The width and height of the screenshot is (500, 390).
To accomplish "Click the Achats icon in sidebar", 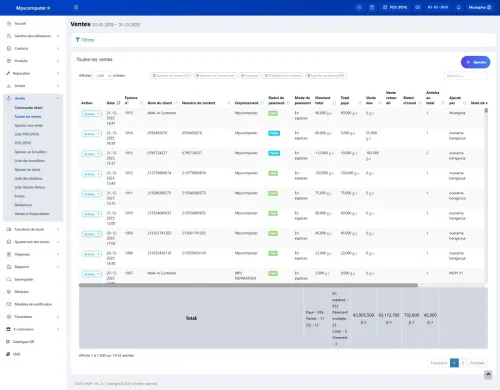I will coord(9,86).
